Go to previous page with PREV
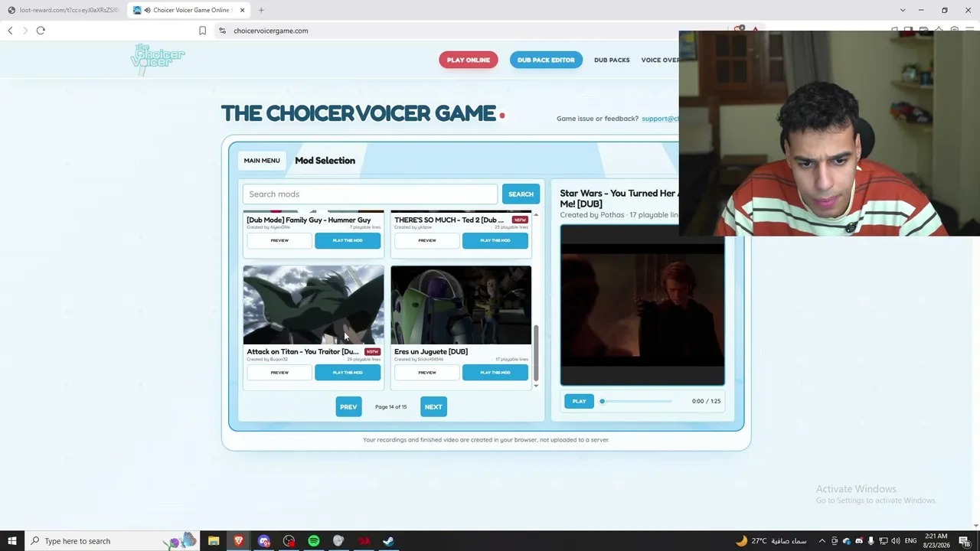The image size is (980, 551). coord(348,407)
